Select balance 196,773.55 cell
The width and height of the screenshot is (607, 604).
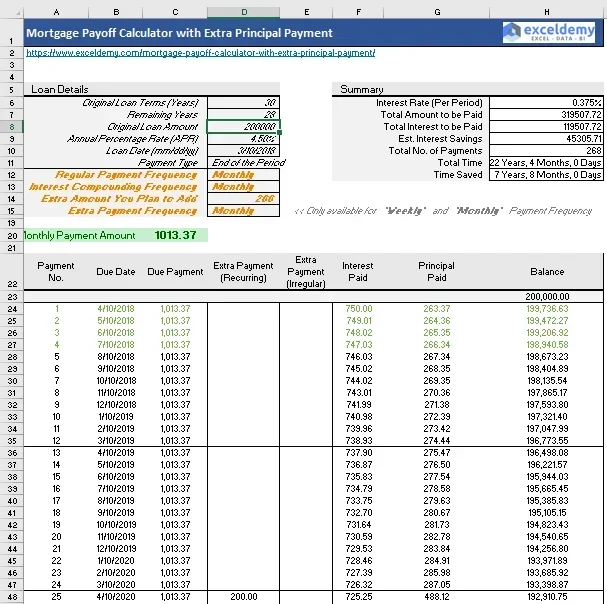coord(547,441)
